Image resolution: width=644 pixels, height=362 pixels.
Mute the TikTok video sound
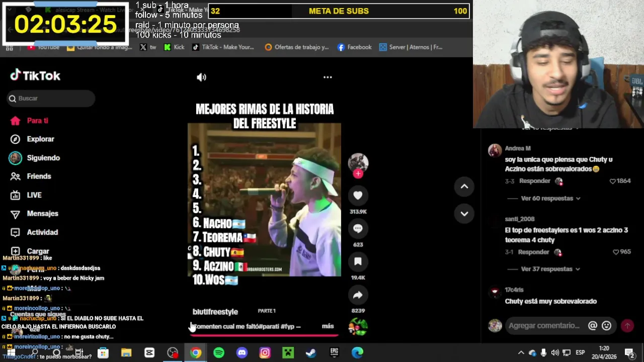(201, 77)
